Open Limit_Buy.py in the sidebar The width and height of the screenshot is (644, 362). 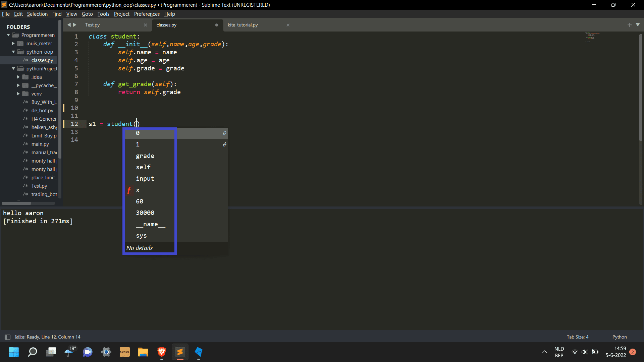point(29,136)
